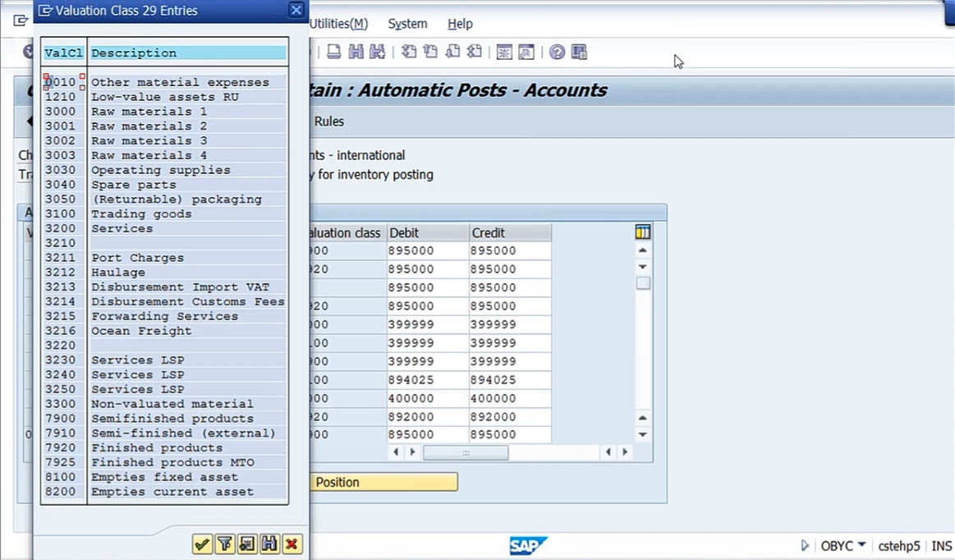Go to the last page icon
955x560 pixels.
[474, 52]
